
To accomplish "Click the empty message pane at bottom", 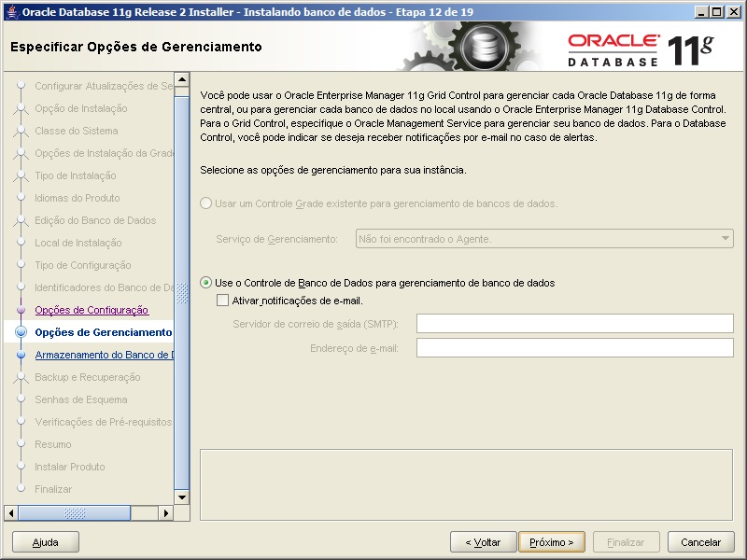I will tap(466, 484).
